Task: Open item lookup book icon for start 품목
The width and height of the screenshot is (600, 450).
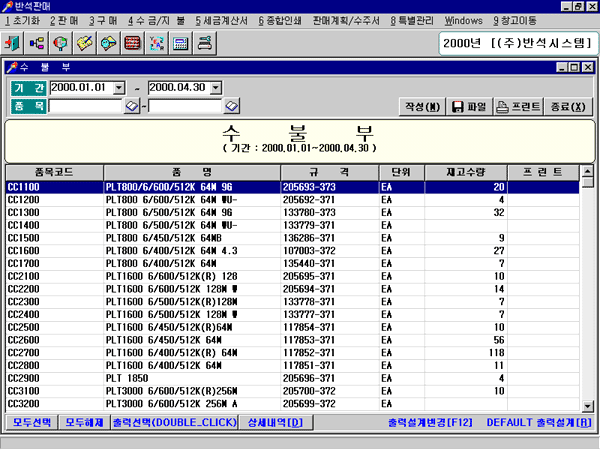Action: (x=132, y=106)
